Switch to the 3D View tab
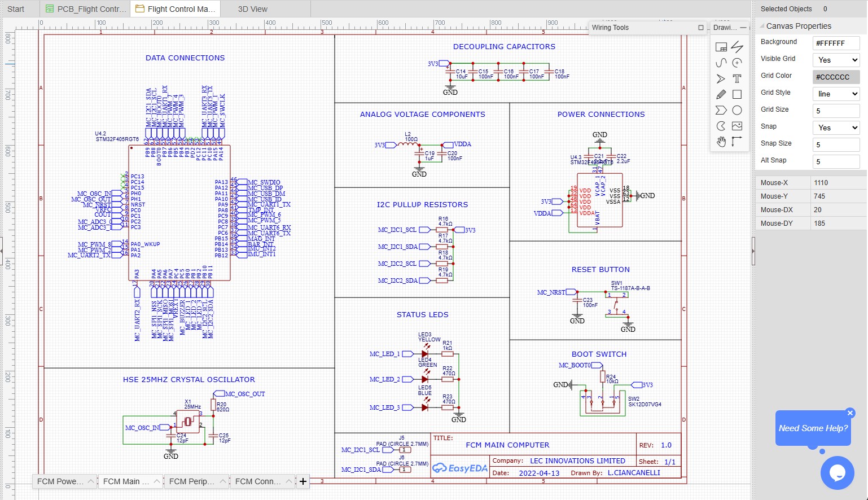Image resolution: width=868 pixels, height=500 pixels. pyautogui.click(x=252, y=9)
